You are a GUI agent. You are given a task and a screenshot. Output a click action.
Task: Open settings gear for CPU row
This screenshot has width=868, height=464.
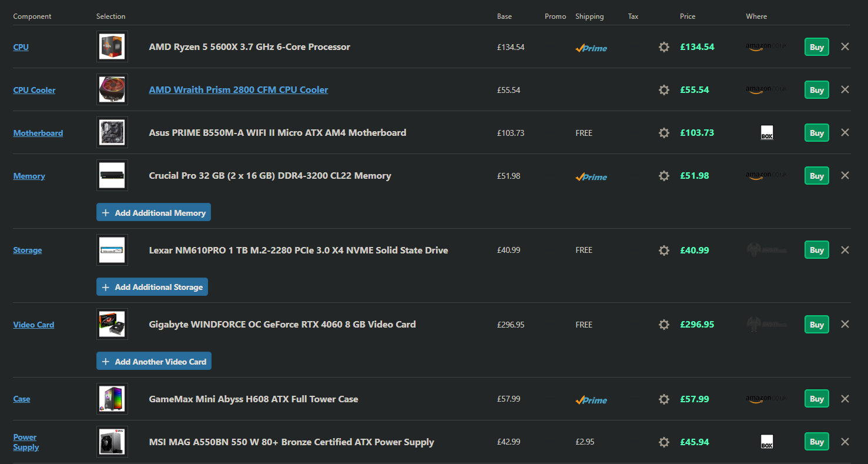[664, 47]
